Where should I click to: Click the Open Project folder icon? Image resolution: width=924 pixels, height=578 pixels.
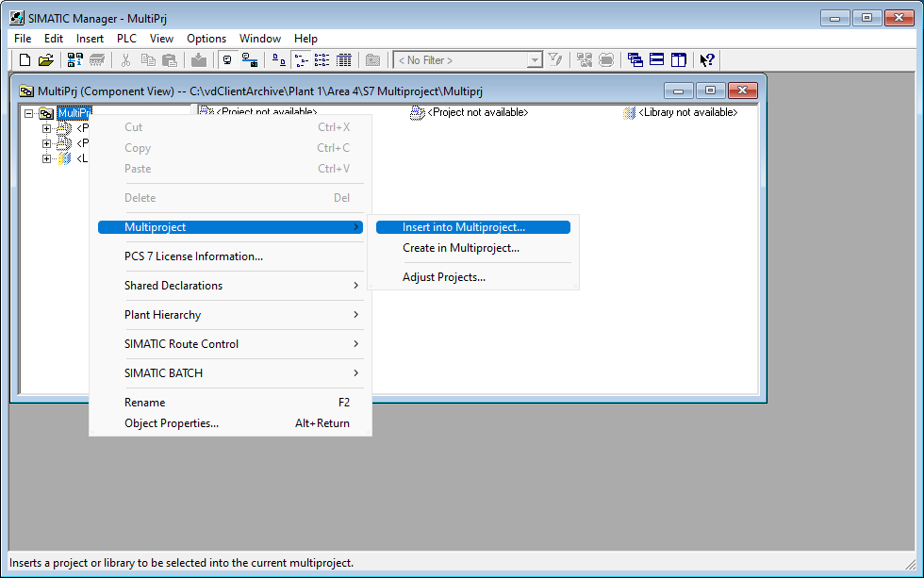click(45, 59)
